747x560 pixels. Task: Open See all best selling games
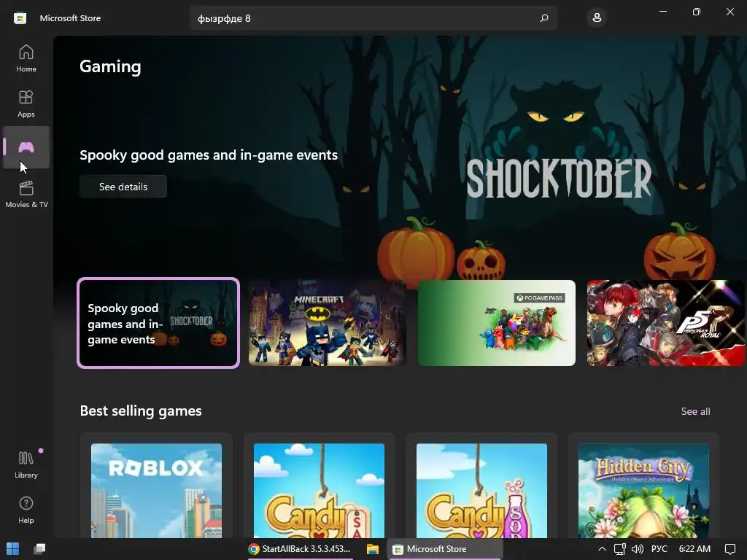[695, 411]
